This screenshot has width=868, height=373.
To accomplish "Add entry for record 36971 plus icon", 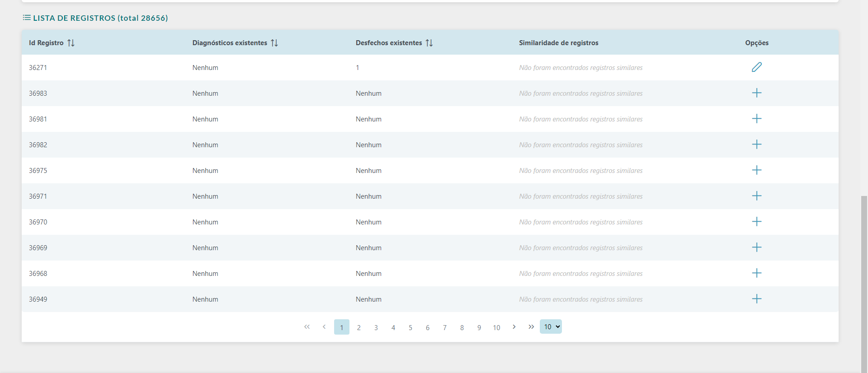I will [757, 196].
